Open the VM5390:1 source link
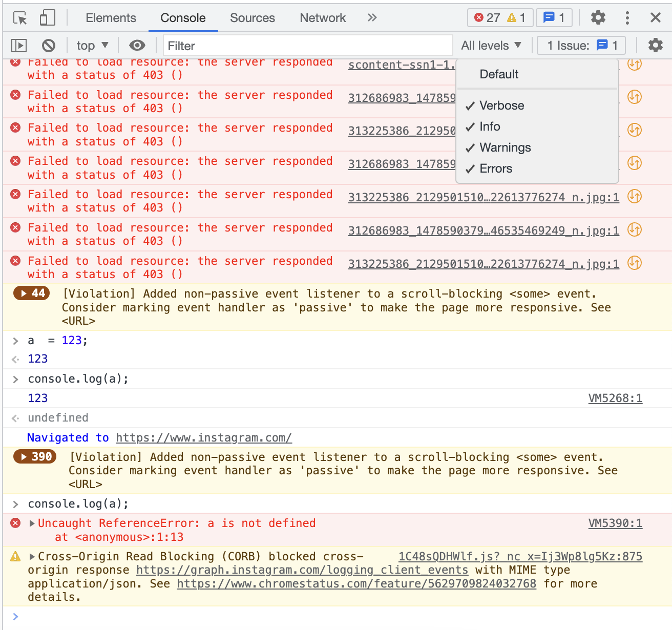Image resolution: width=672 pixels, height=630 pixels. point(615,523)
